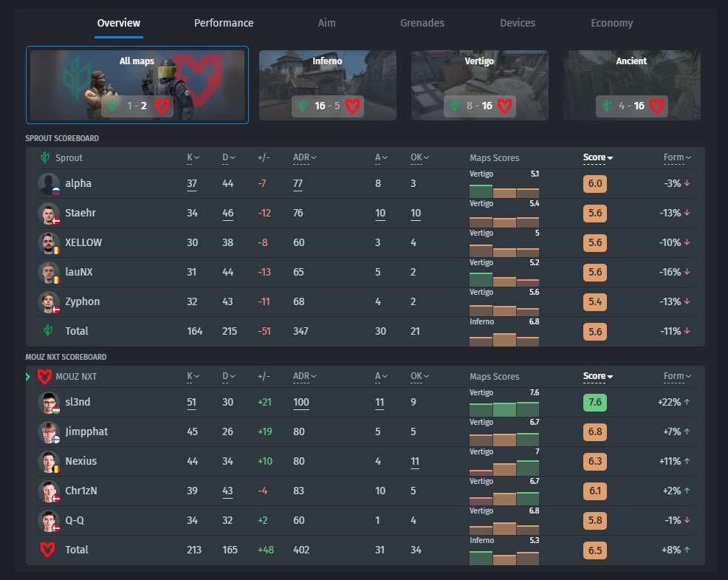The image size is (728, 580).
Task: Click the Sprout logo in Total row
Action: [x=48, y=331]
